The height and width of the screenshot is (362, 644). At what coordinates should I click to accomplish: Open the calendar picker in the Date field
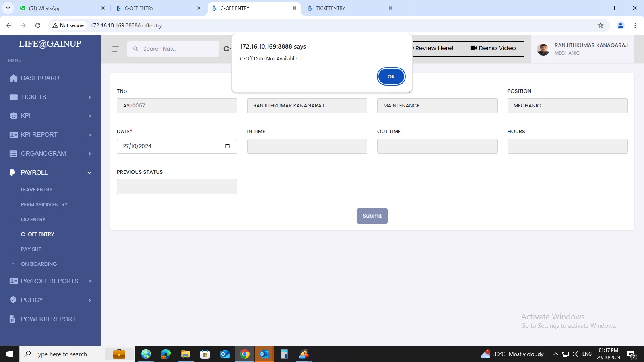[x=227, y=146]
